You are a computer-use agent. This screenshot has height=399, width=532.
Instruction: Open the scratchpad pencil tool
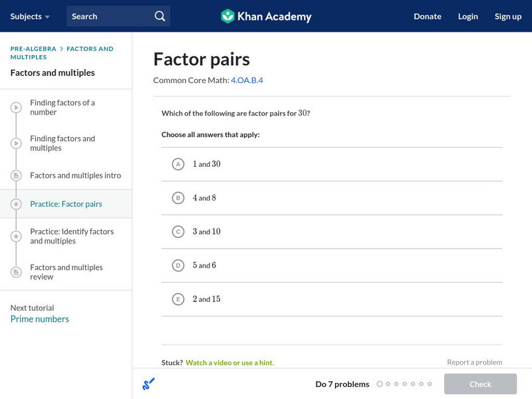click(148, 384)
